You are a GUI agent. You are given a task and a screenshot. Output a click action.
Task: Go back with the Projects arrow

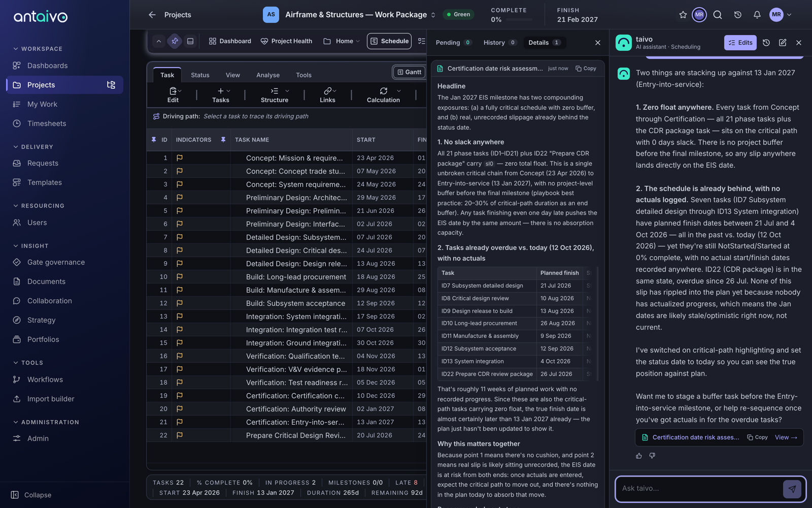[152, 15]
